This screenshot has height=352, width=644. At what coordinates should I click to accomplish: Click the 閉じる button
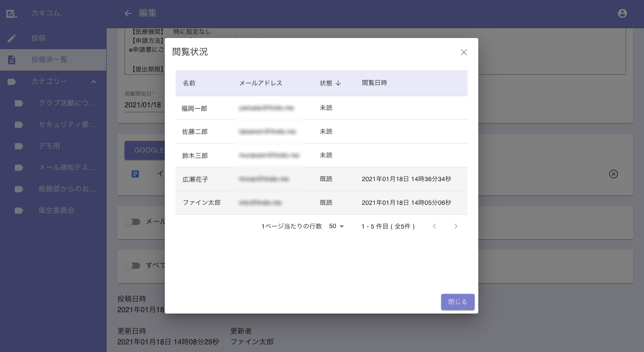click(458, 302)
